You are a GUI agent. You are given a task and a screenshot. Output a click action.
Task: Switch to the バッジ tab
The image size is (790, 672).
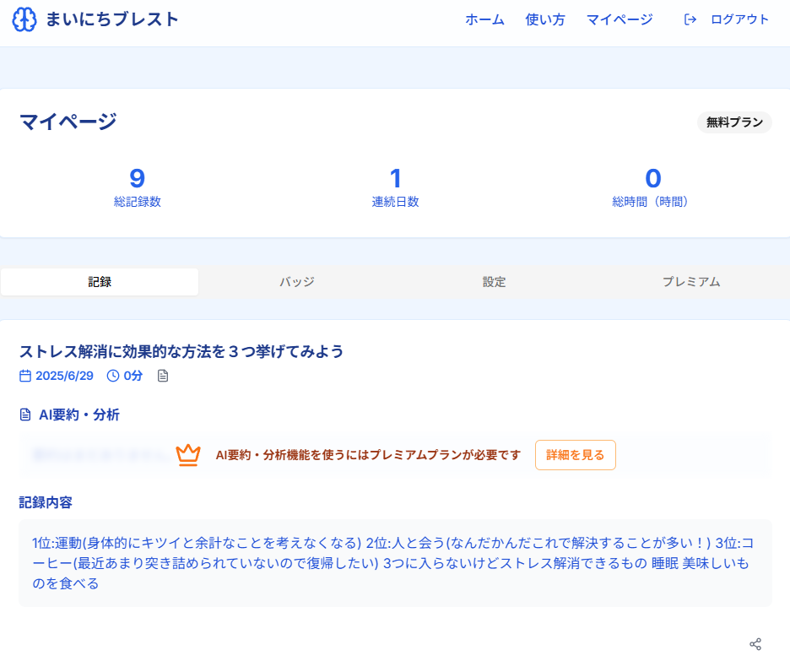[297, 282]
